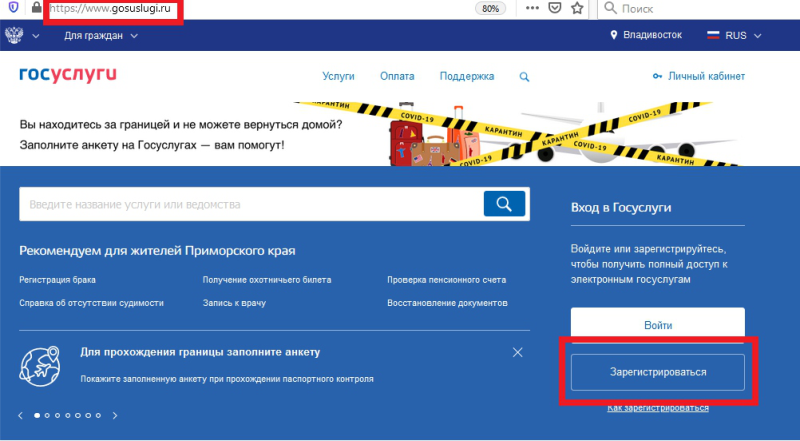Viewport: 800px width, 441px height.
Task: Close the border-crossing banner with the X
Action: [517, 352]
